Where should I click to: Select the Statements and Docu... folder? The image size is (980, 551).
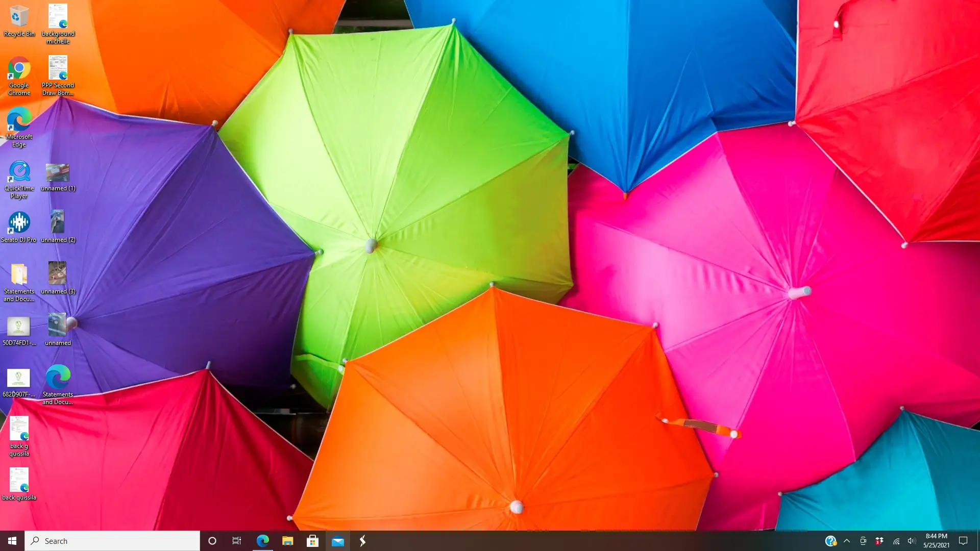pos(19,283)
